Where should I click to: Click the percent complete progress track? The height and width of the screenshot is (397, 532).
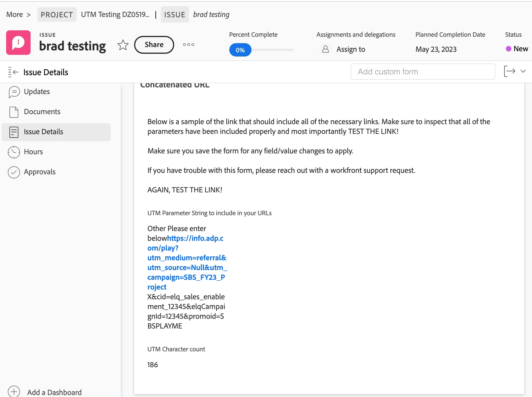tap(273, 50)
